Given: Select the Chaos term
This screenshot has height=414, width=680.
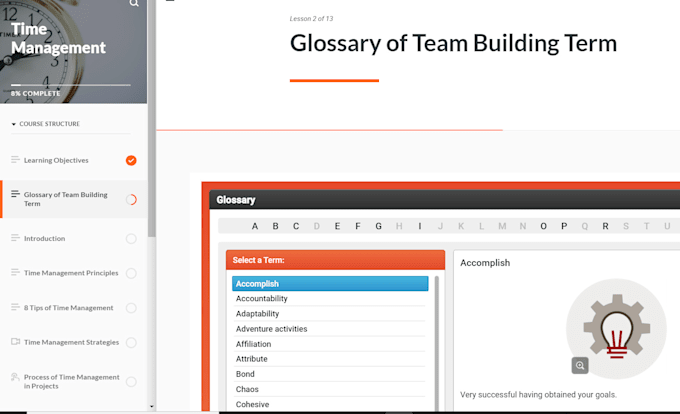Looking at the screenshot, I should coord(330,389).
